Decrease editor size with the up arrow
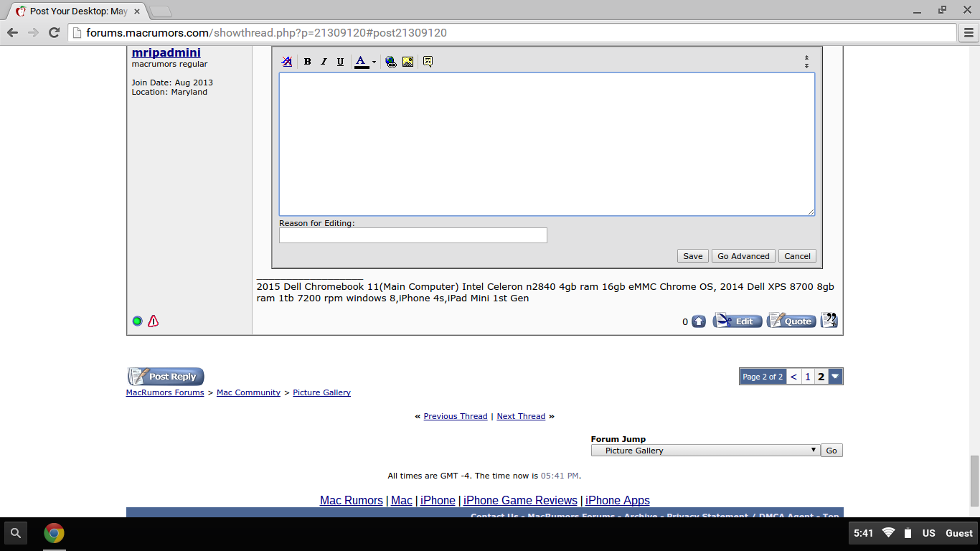Image resolution: width=980 pixels, height=551 pixels. (806, 58)
